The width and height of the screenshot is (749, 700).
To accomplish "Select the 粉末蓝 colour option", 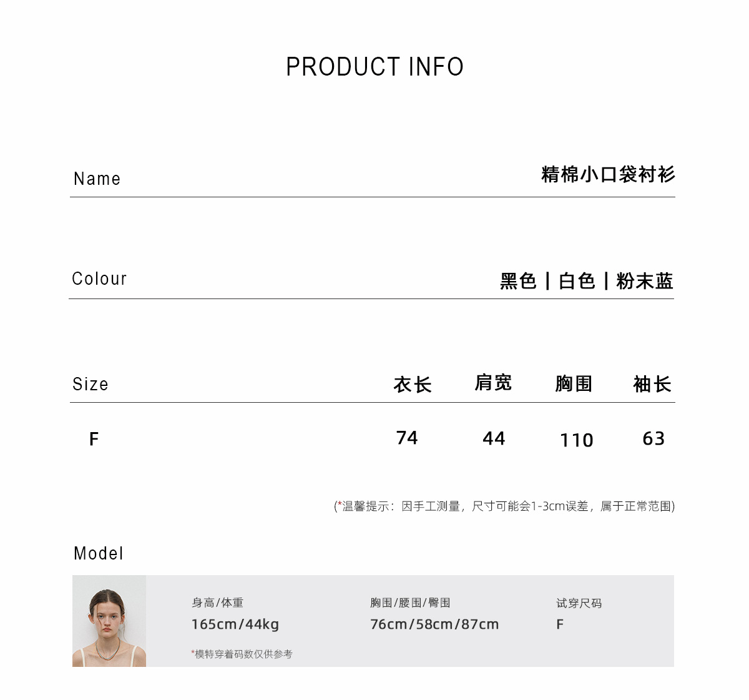I will pos(645,281).
